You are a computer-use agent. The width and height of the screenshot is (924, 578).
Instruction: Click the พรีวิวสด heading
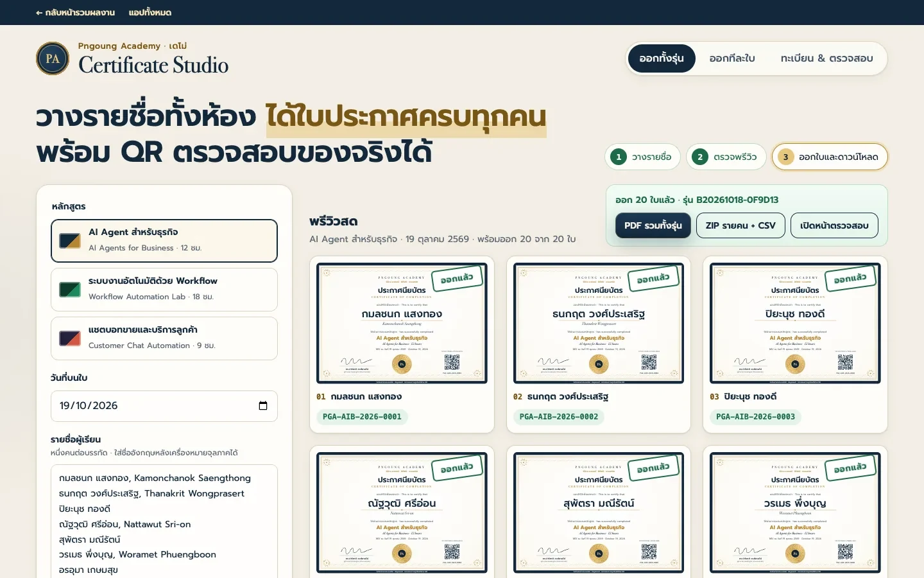pyautogui.click(x=333, y=222)
